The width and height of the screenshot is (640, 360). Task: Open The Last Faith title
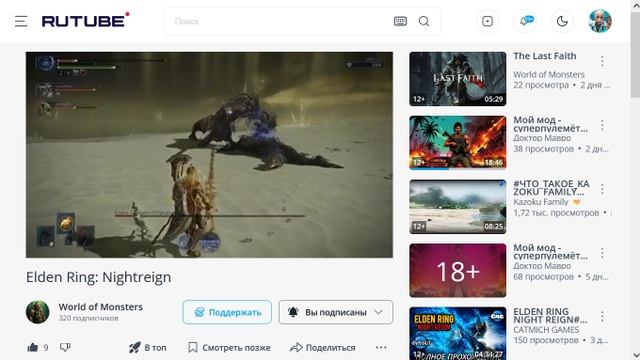pyautogui.click(x=544, y=56)
